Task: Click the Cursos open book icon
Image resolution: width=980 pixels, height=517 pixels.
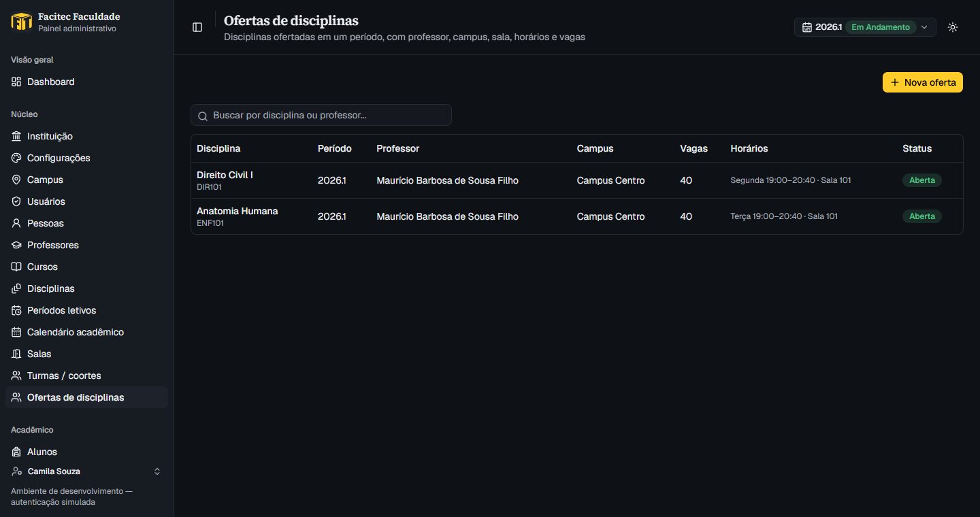Action: point(16,267)
